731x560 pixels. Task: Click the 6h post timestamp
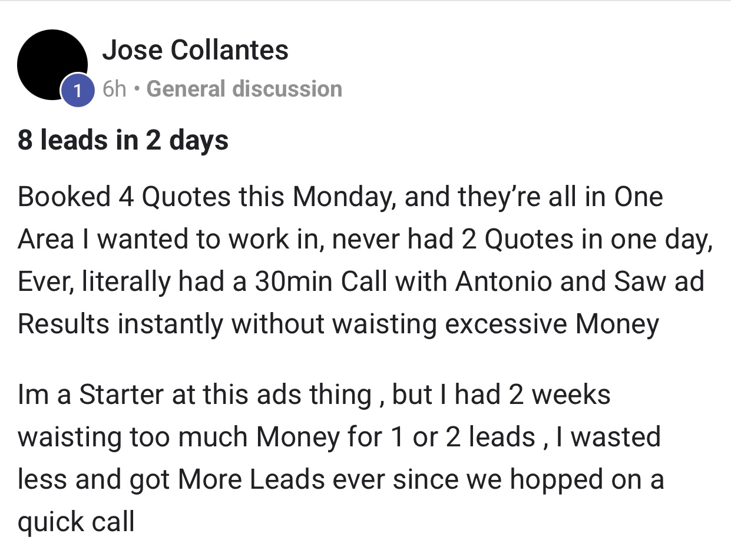pyautogui.click(x=115, y=89)
